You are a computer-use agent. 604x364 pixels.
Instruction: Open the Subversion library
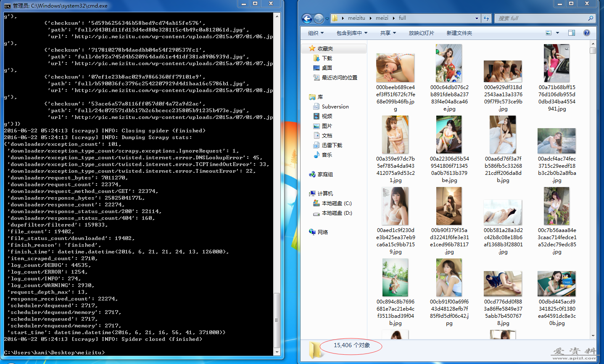(335, 107)
